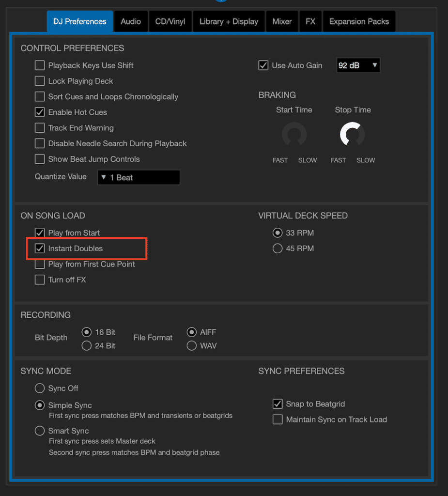
Task: Open the Auto Gain dB dropdown
Action: (358, 65)
